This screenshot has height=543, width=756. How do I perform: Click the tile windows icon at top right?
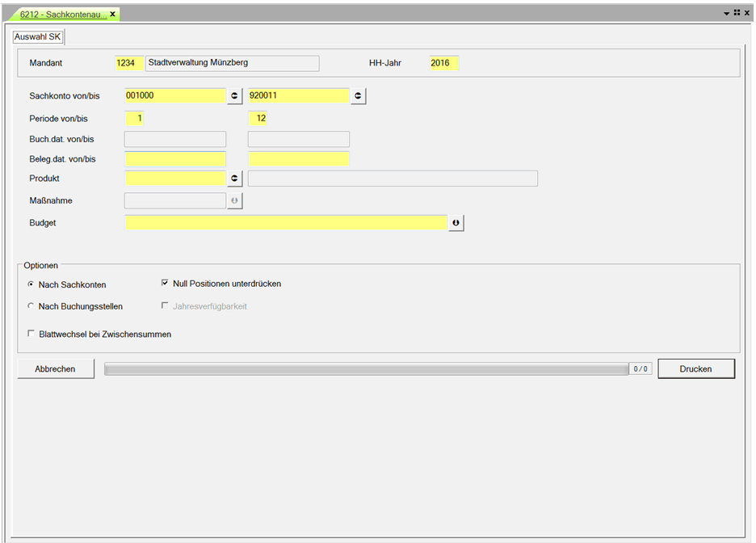coord(737,14)
